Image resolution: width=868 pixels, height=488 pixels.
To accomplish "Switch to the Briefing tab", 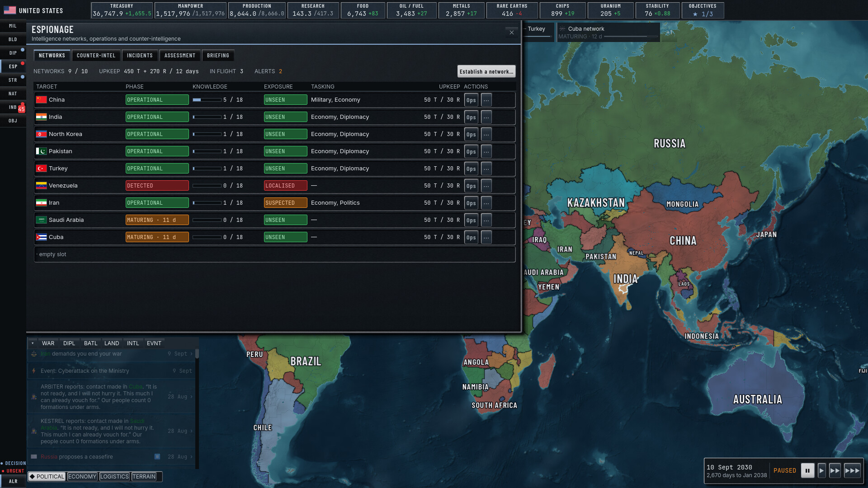I will [x=218, y=56].
